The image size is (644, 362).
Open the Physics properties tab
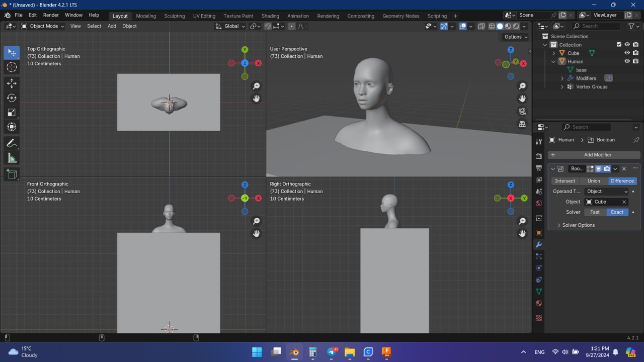coord(539,268)
